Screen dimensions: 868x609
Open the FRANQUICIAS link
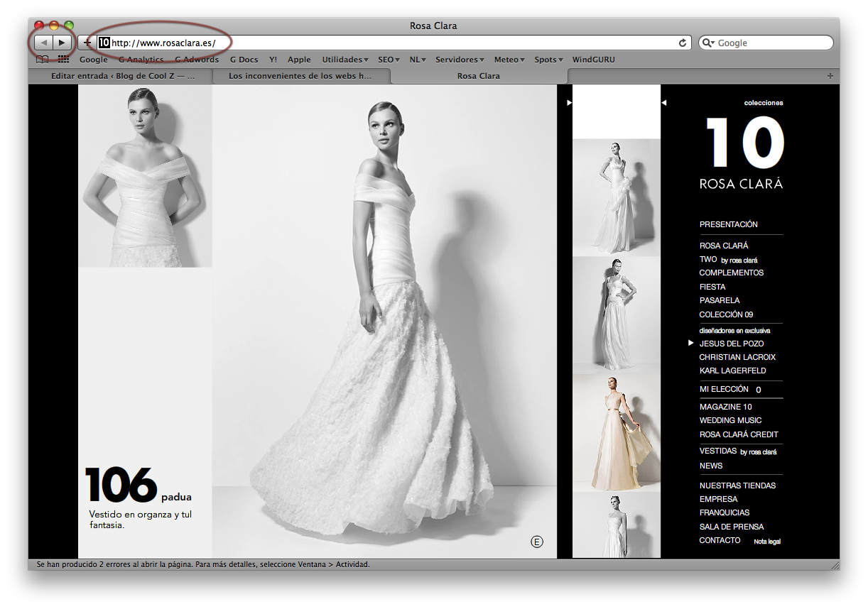[725, 512]
